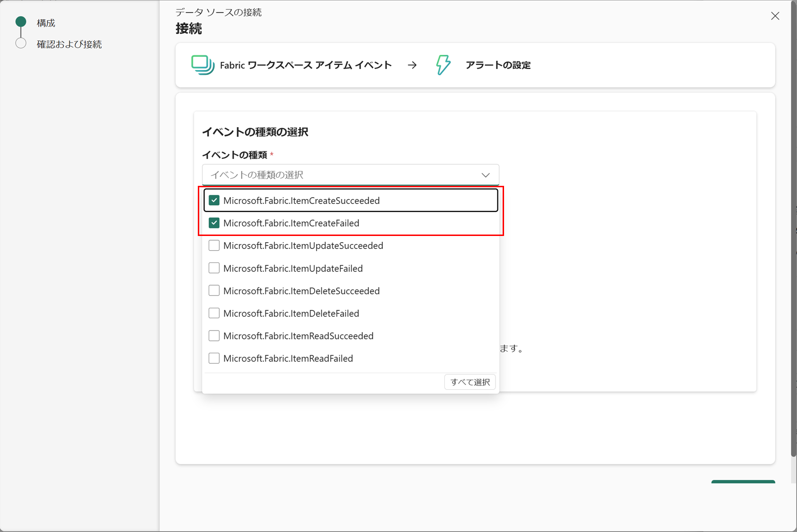Viewport: 797px width, 532px height.
Task: Click the dialog's vertical scrollbar
Action: [x=794, y=229]
